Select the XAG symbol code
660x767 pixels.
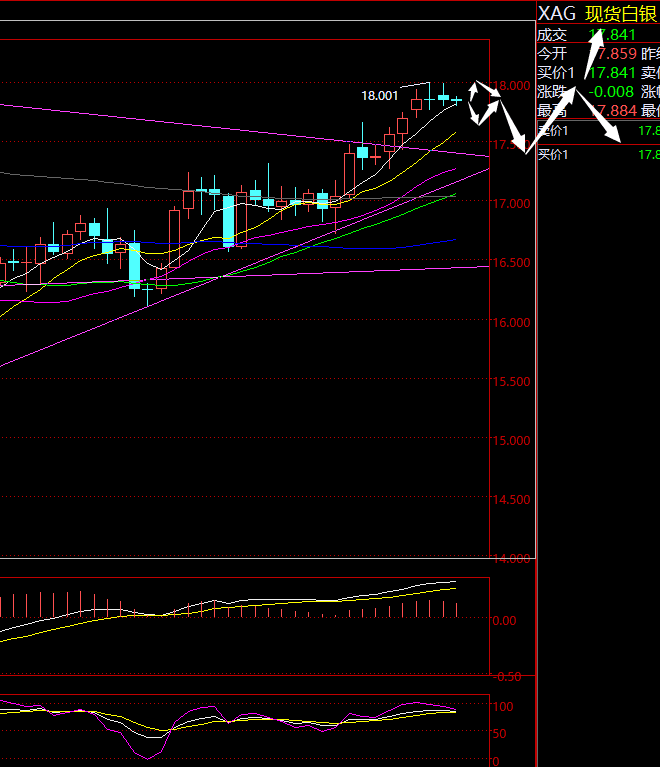point(557,14)
